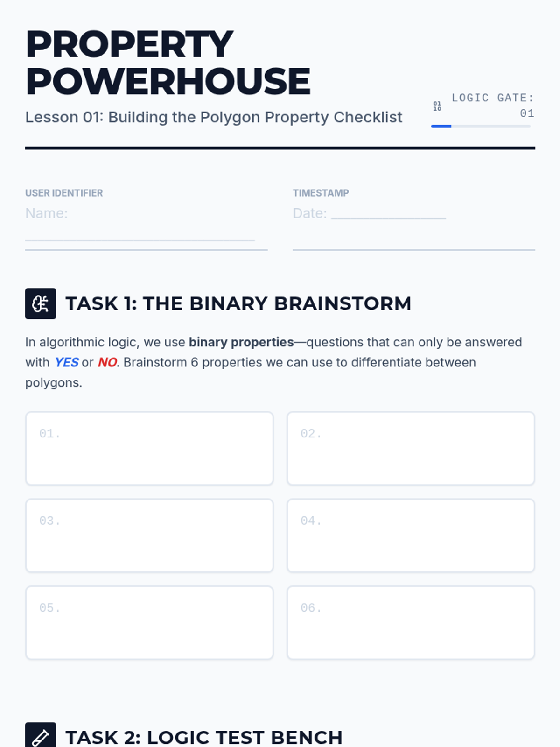Viewport: 560px width, 747px height.
Task: Click the Logic Gate progress bar
Action: point(480,126)
